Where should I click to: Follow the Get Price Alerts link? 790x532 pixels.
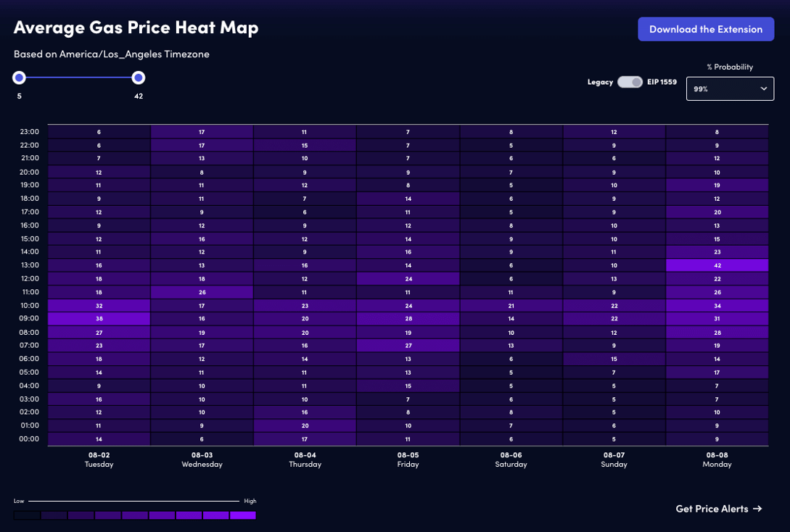click(712, 509)
